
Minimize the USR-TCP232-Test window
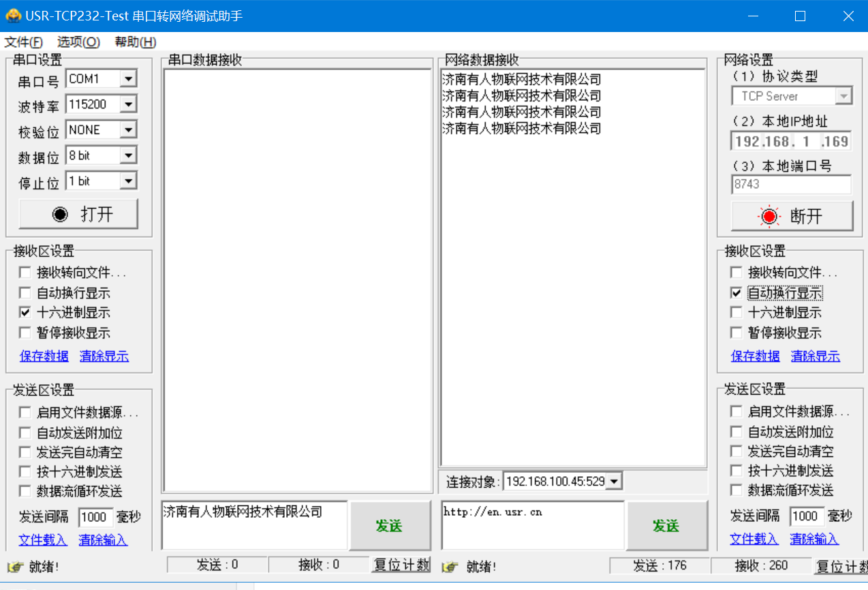(753, 16)
